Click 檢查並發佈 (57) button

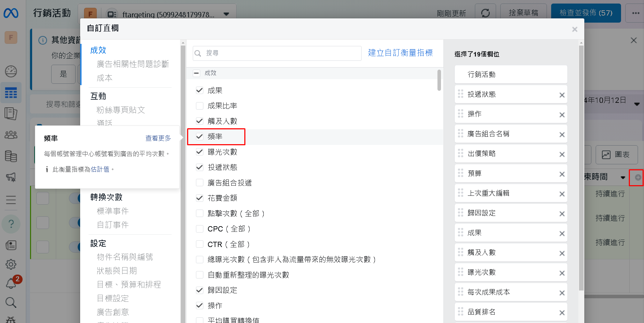tap(586, 13)
